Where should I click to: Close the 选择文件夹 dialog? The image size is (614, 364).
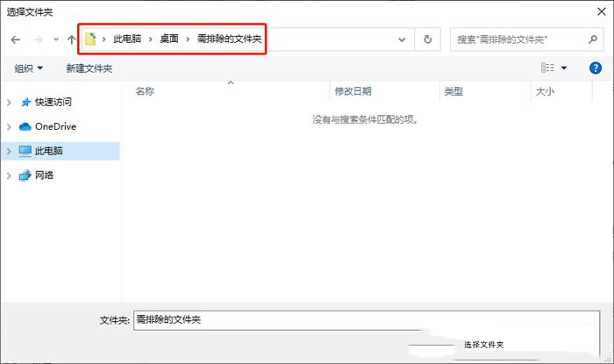click(x=602, y=11)
